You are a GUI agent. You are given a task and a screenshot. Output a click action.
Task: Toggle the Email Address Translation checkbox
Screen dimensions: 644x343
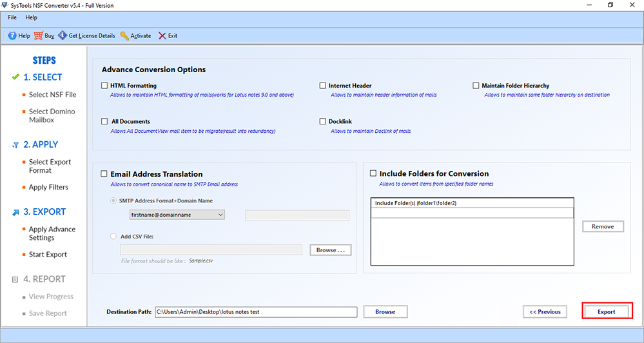104,174
